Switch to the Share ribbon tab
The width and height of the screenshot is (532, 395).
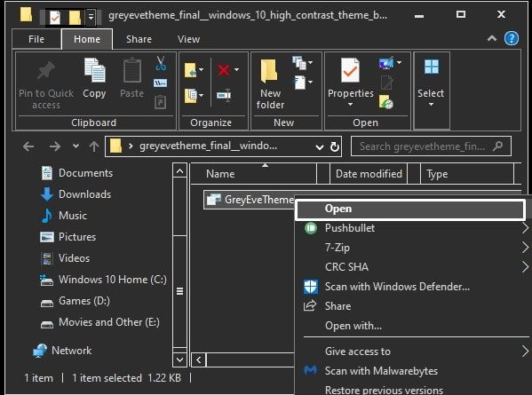click(139, 39)
